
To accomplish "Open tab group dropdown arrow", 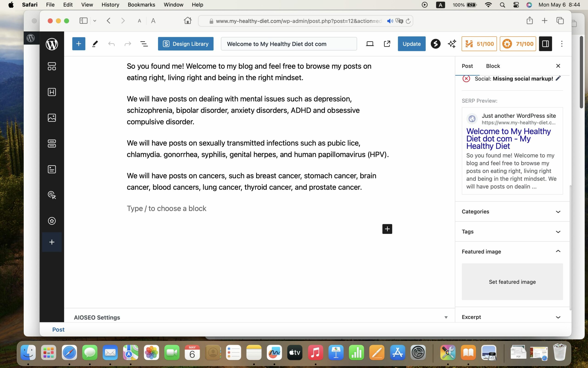I will click(x=95, y=21).
